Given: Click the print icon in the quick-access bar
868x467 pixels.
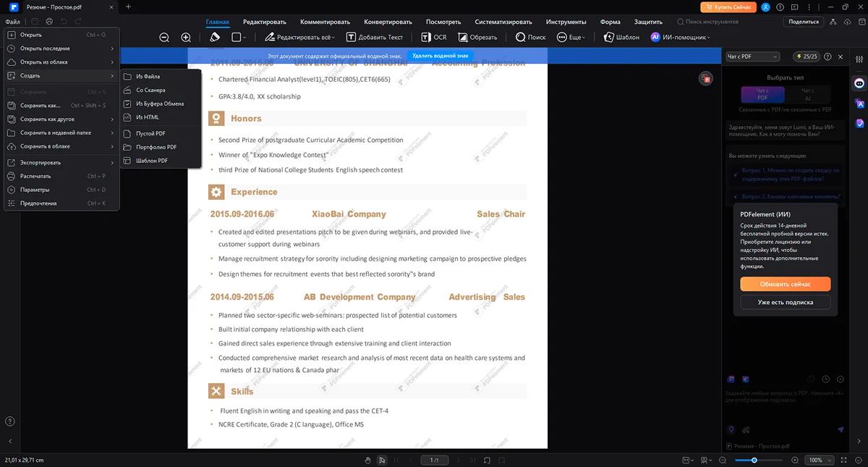Looking at the screenshot, I should pyautogui.click(x=48, y=22).
